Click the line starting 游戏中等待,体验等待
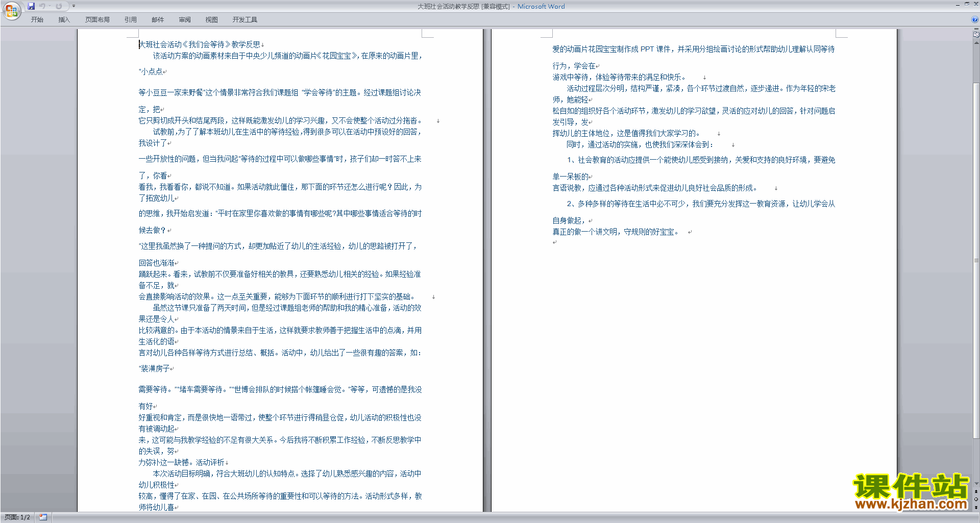Screen dimensions: 980x523 coord(620,78)
